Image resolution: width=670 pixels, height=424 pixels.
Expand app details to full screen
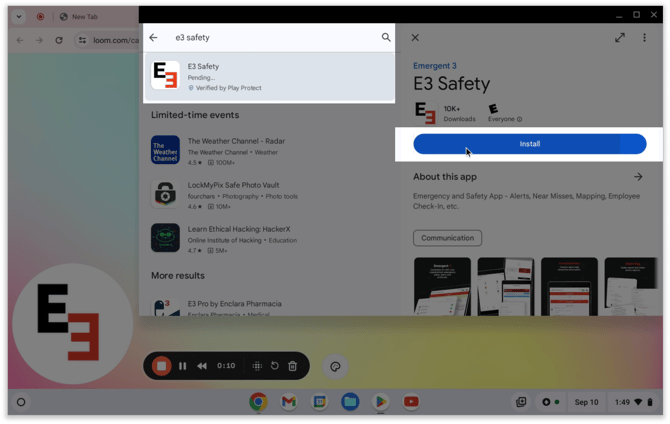coord(620,38)
